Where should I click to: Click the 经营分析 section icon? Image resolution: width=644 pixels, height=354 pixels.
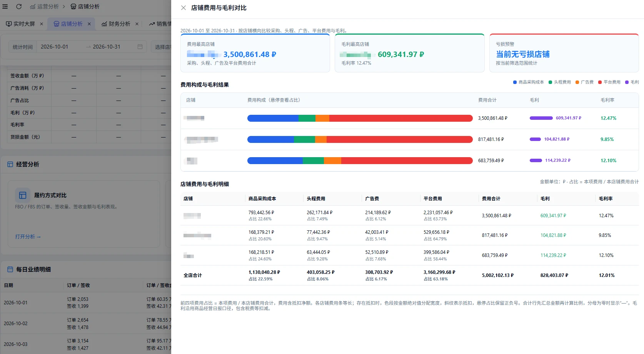pyautogui.click(x=10, y=164)
